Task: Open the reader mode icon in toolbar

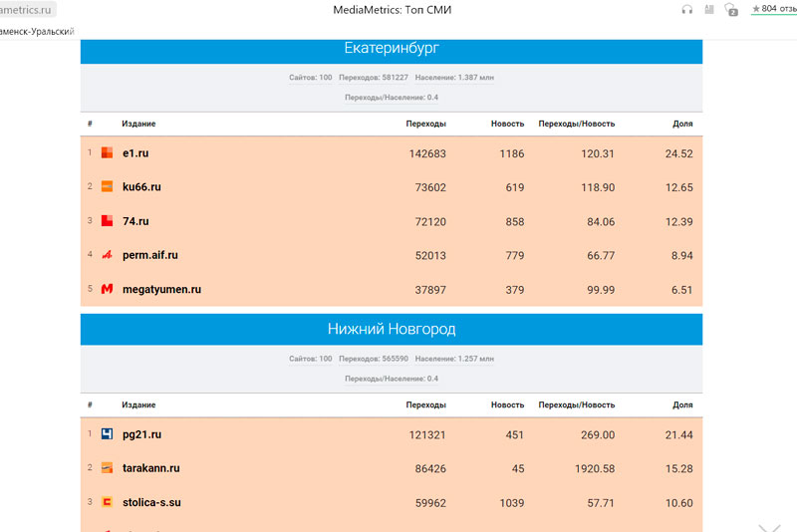Action: (709, 10)
